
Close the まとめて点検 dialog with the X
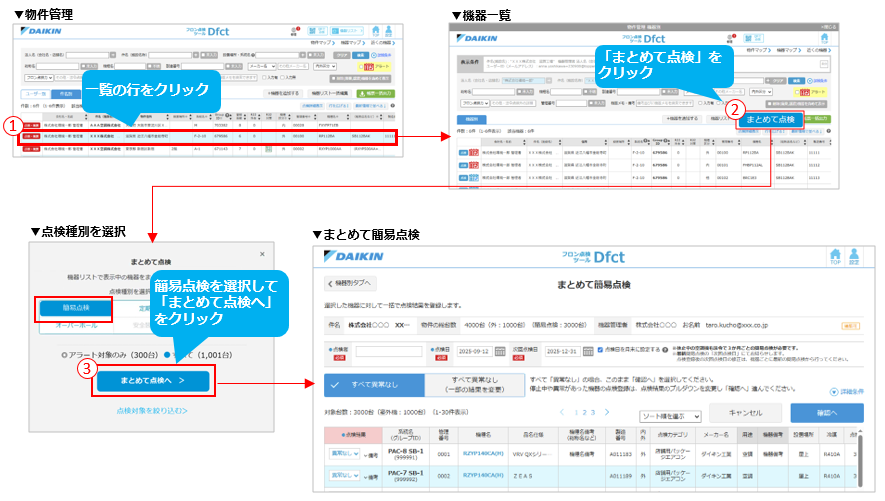pos(262,255)
